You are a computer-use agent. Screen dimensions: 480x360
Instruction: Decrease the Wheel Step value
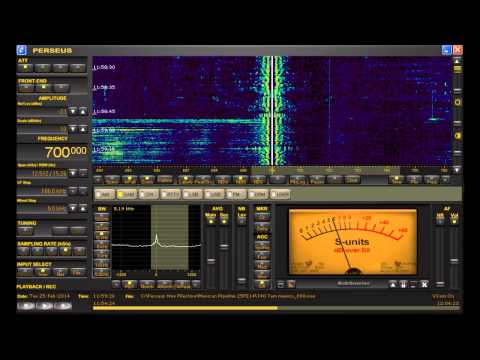(x=73, y=208)
